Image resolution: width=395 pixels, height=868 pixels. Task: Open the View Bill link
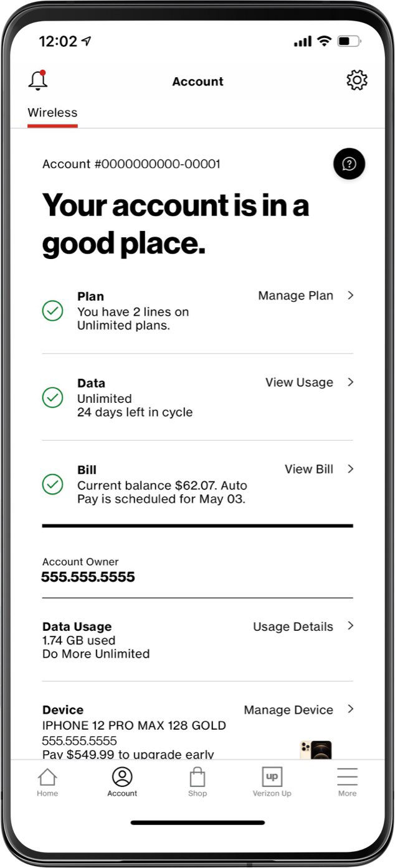308,469
